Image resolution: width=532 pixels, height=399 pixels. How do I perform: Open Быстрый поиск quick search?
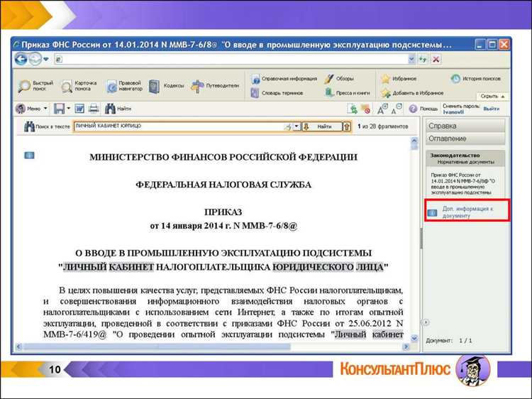36,86
